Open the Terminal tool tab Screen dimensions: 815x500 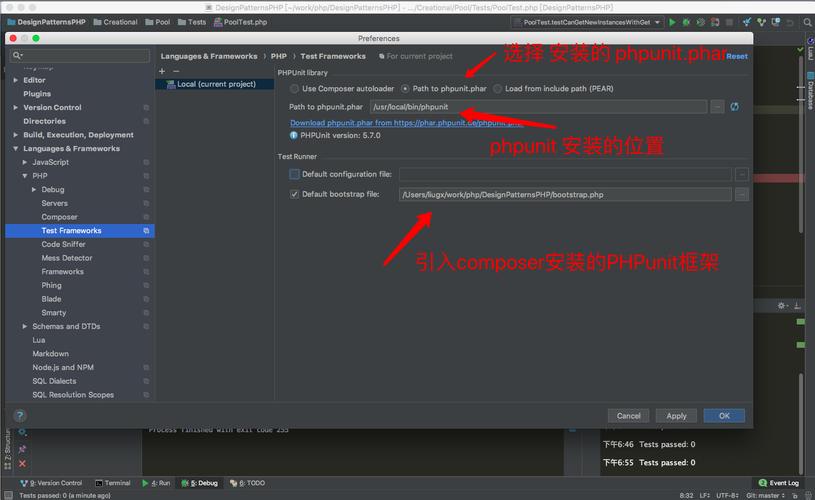tap(113, 483)
